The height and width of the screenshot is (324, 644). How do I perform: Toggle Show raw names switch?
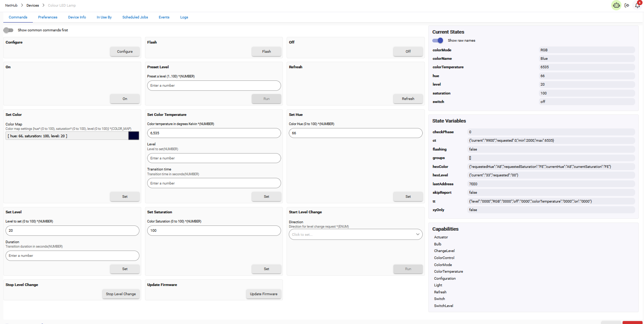[438, 41]
